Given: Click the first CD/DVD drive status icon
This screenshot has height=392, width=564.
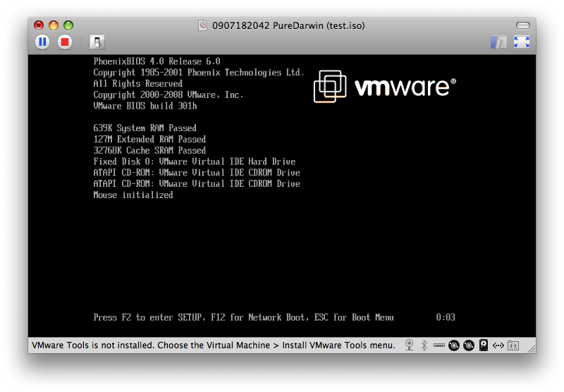Looking at the screenshot, I should [454, 345].
